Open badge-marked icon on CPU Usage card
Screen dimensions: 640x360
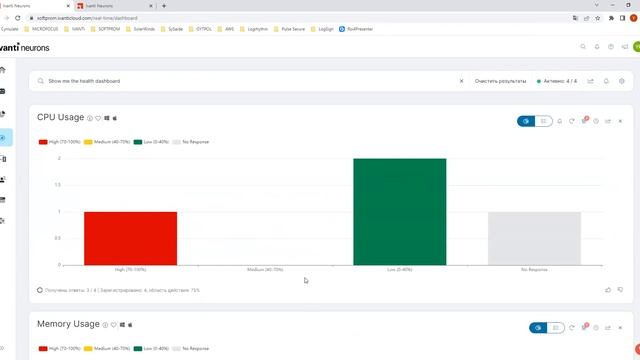[584, 120]
